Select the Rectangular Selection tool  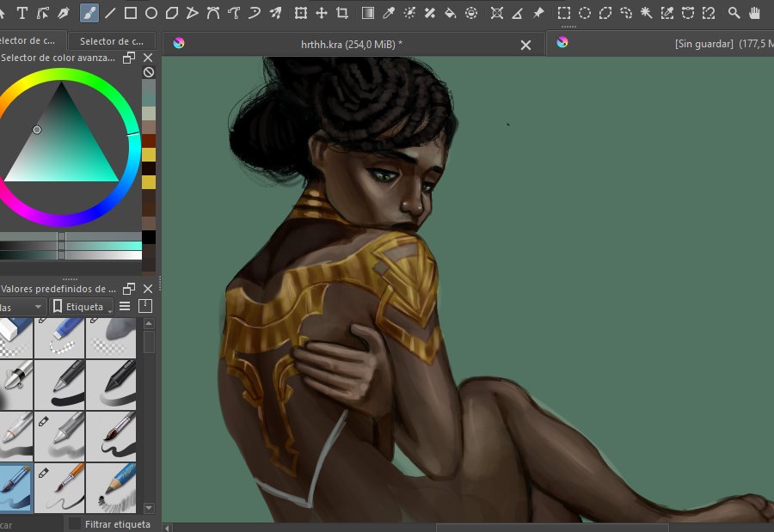pyautogui.click(x=563, y=13)
